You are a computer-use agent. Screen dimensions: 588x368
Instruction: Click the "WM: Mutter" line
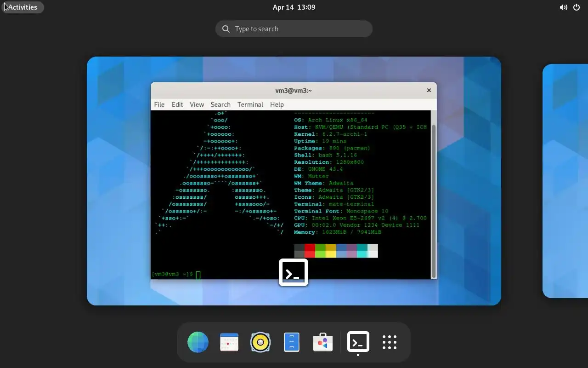coord(311,176)
